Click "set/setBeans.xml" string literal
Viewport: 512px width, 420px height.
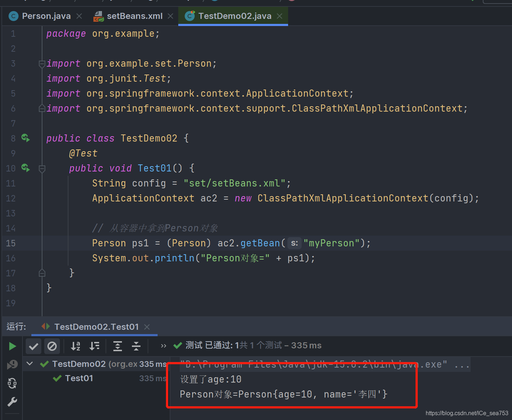point(235,183)
